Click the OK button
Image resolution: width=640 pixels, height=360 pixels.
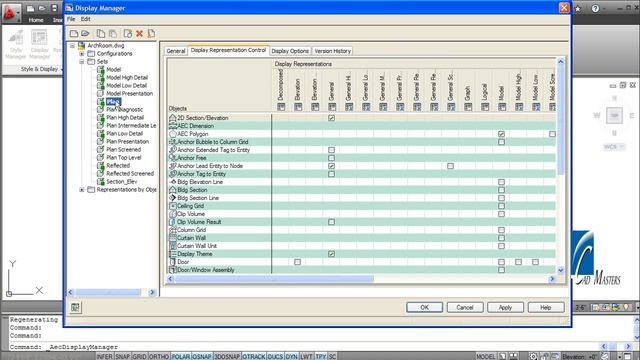pyautogui.click(x=424, y=307)
